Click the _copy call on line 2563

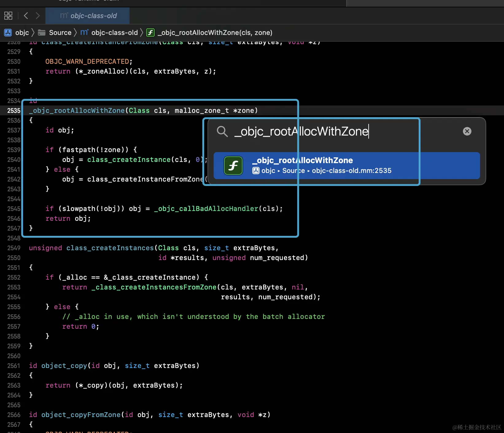(93, 385)
